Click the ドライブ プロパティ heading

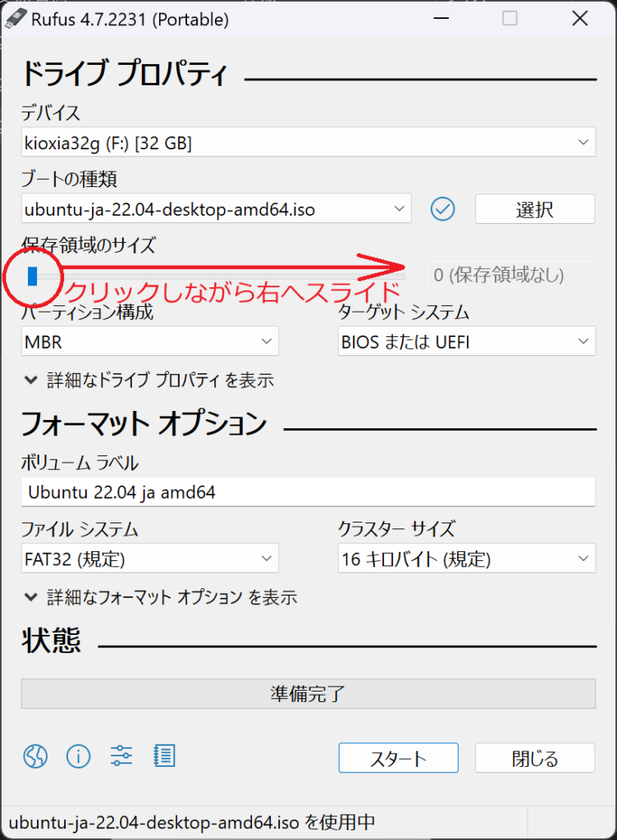click(x=125, y=73)
